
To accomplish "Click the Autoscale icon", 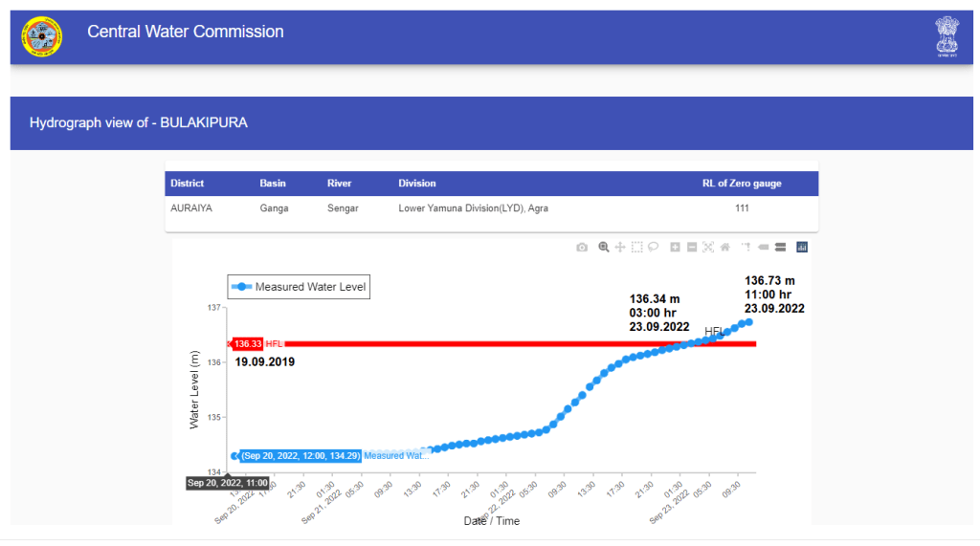I will click(708, 247).
